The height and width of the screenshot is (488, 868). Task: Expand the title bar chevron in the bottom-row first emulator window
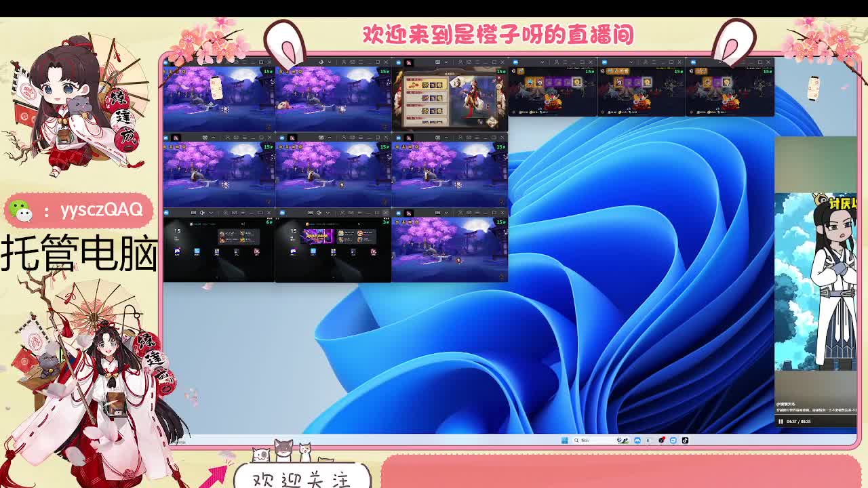click(x=211, y=212)
